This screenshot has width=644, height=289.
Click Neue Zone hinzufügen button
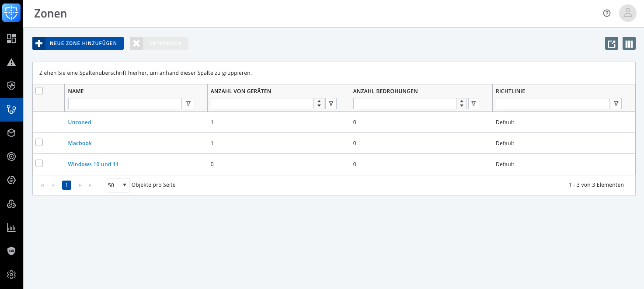(x=78, y=43)
